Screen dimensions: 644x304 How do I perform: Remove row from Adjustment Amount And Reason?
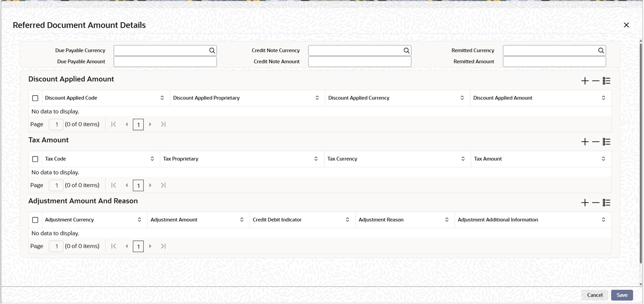click(x=595, y=203)
